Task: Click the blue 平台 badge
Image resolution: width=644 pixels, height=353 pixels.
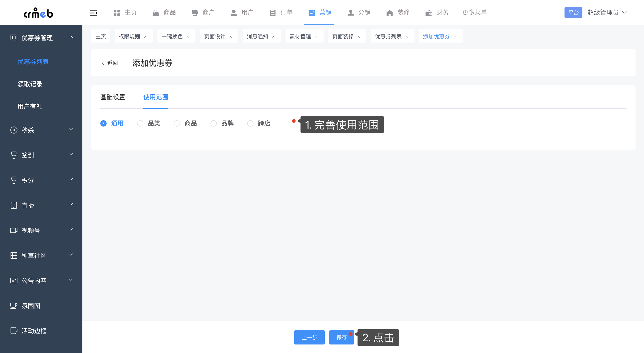Action: pyautogui.click(x=573, y=13)
